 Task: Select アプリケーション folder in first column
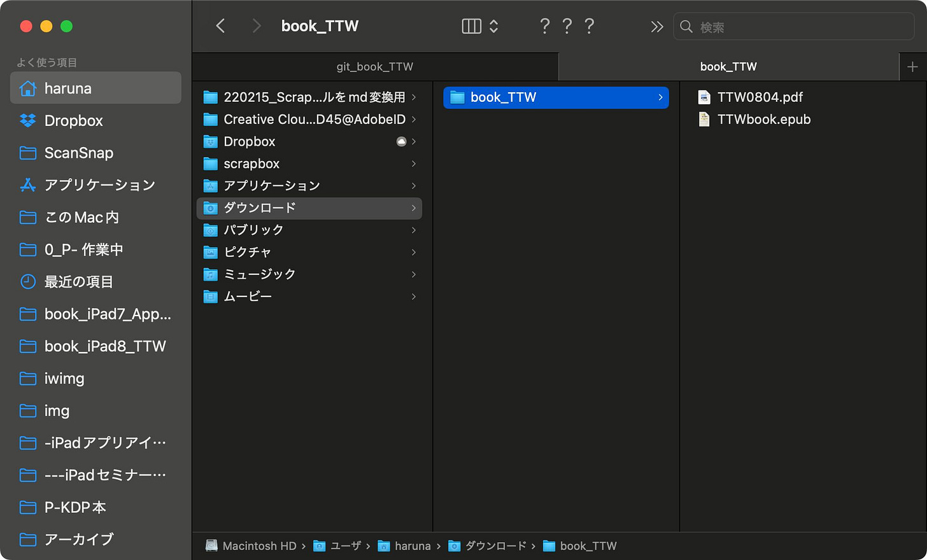pos(309,186)
